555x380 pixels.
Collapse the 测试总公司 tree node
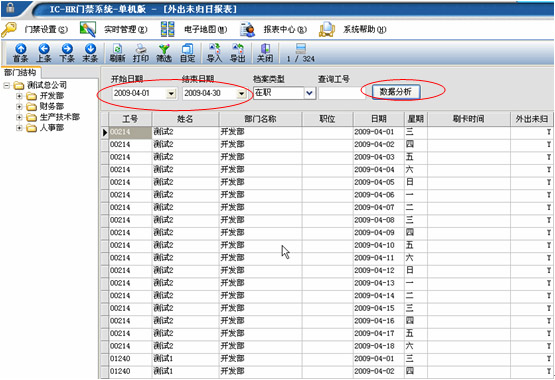[6, 85]
